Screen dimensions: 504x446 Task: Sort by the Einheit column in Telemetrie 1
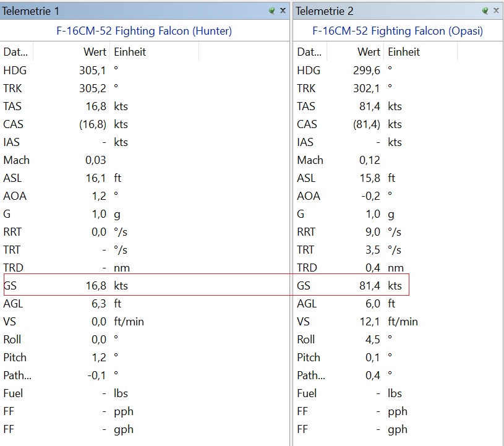tap(154, 52)
